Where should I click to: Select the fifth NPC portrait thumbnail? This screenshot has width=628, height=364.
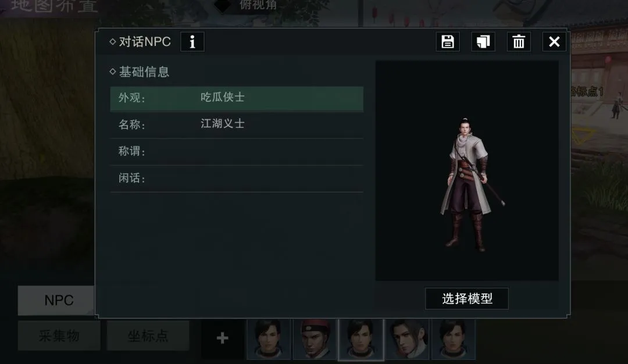(x=454, y=339)
